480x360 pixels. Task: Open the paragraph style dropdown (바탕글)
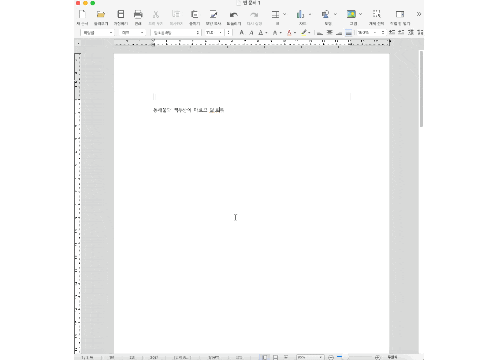[98, 33]
